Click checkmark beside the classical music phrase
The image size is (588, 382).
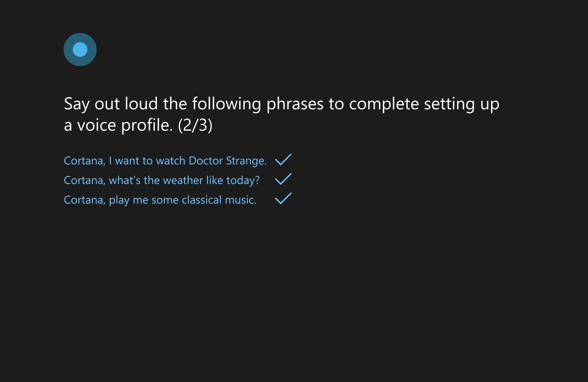[283, 199]
